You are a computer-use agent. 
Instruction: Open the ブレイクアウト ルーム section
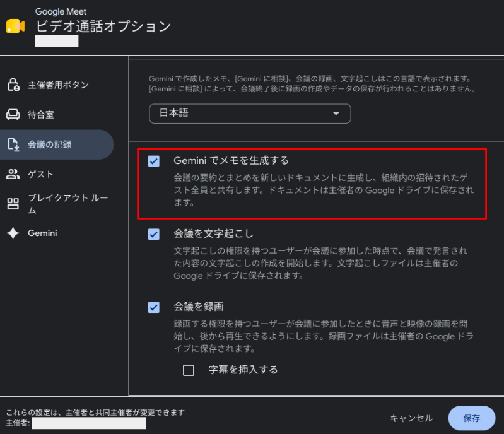click(57, 204)
